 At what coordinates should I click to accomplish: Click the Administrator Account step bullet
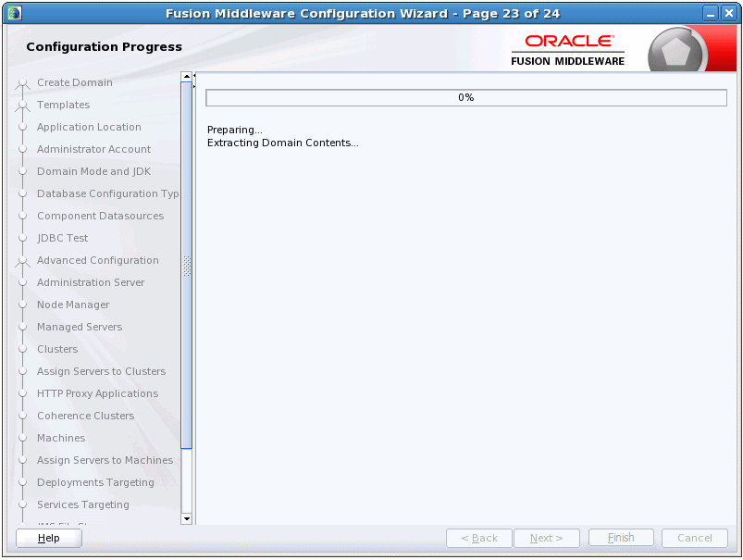(22, 149)
